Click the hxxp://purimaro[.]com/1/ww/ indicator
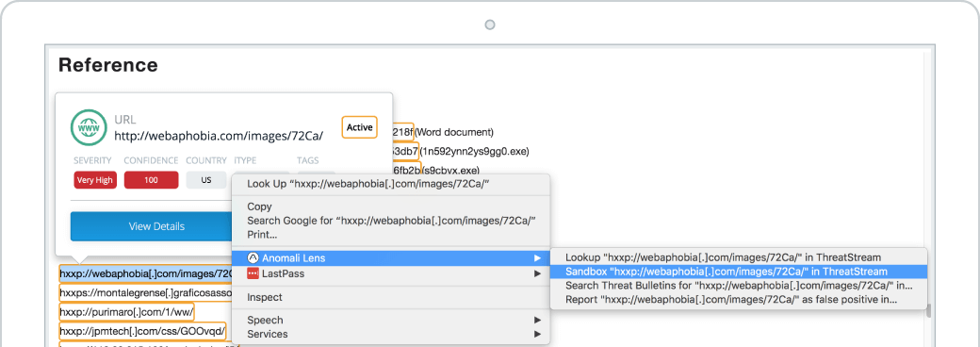Image resolution: width=980 pixels, height=347 pixels. pyautogui.click(x=127, y=311)
